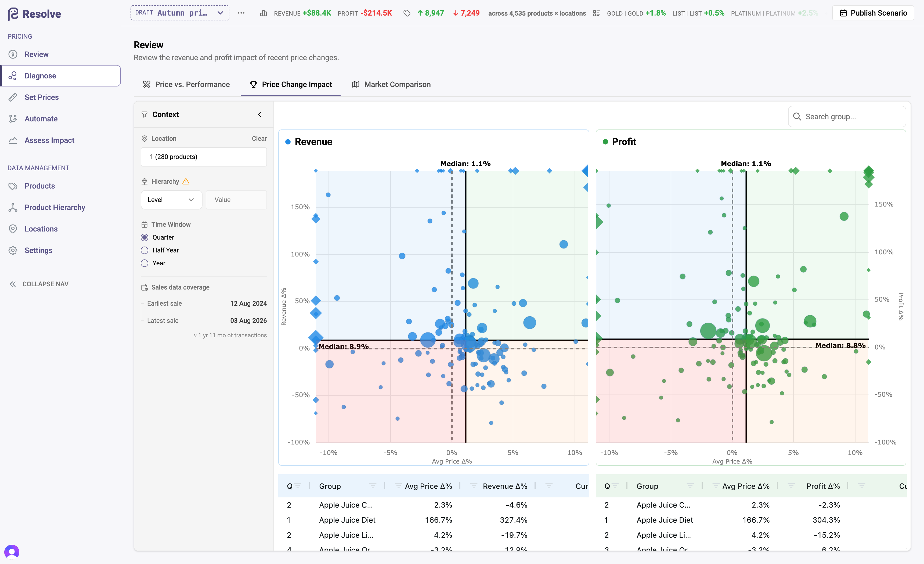Screen dimensions: 924x564
Task: Filter the Q column in Revenue table
Action: click(298, 486)
